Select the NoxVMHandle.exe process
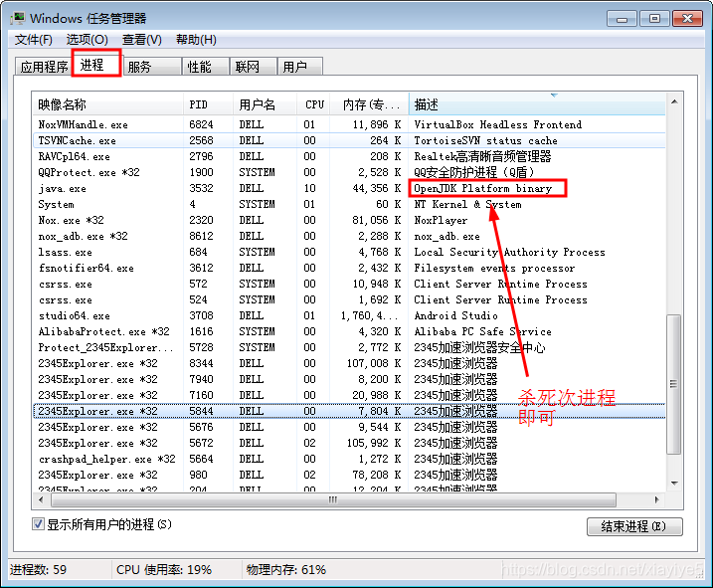Screen dimensions: 713x588 tap(349, 124)
